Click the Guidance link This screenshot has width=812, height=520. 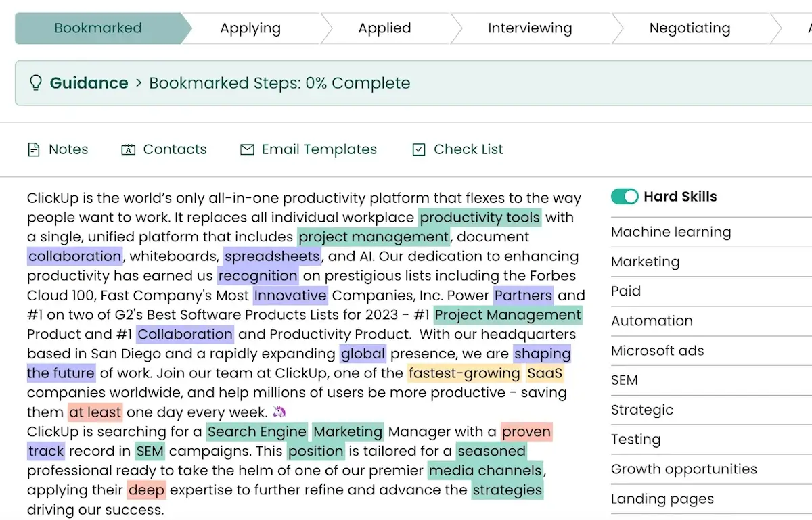(89, 82)
